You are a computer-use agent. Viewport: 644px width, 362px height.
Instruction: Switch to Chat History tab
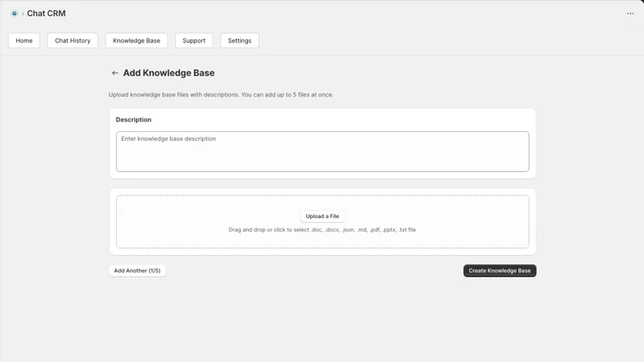pyautogui.click(x=72, y=41)
